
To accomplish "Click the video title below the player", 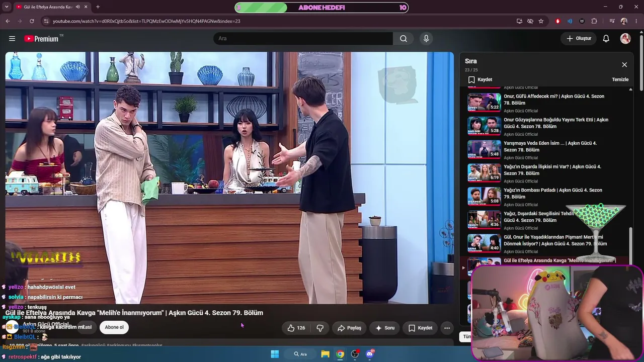I will pyautogui.click(x=134, y=313).
